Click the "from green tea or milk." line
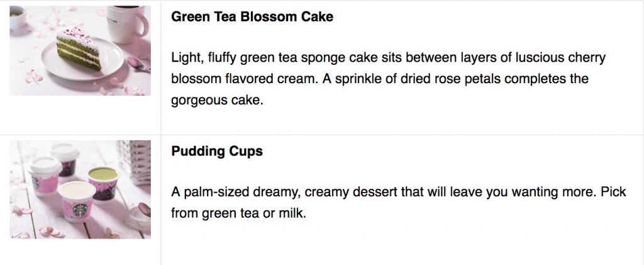Screen dimensions: 644x265 (x=238, y=213)
